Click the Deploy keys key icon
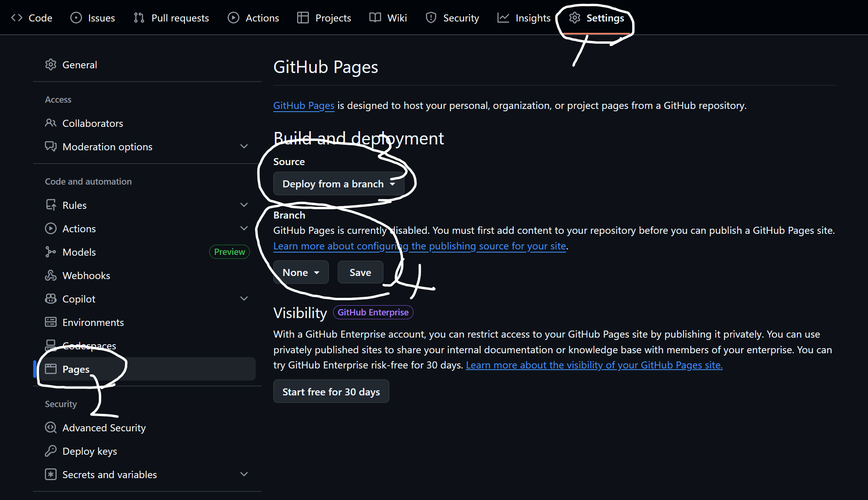868x500 pixels. (51, 451)
